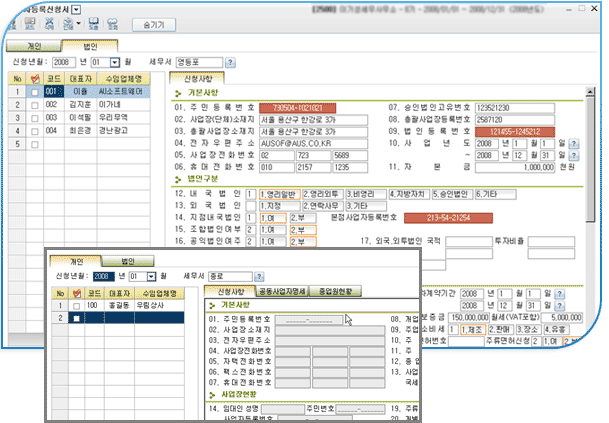Click help icon beside contract period start date
The width and height of the screenshot is (609, 423).
click(x=559, y=294)
